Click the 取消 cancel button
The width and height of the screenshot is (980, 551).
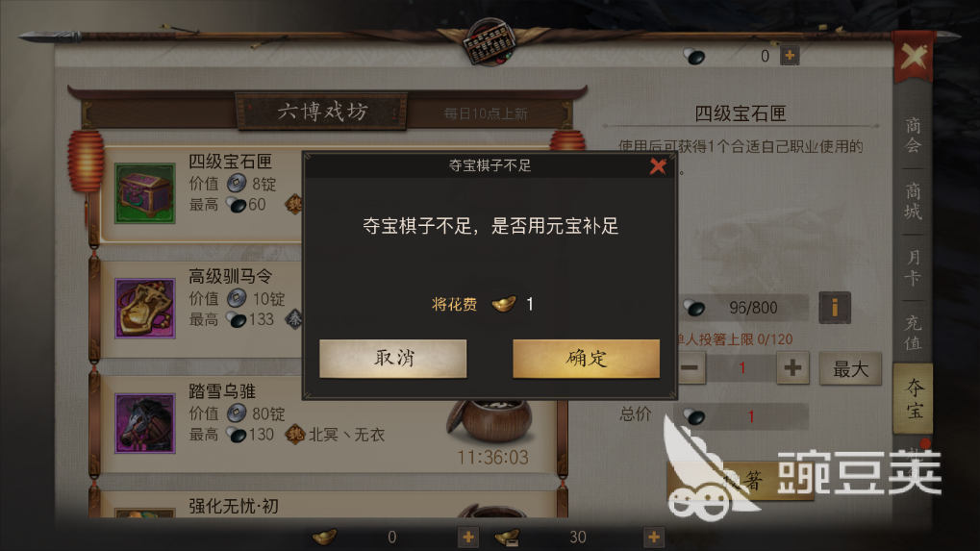[393, 359]
